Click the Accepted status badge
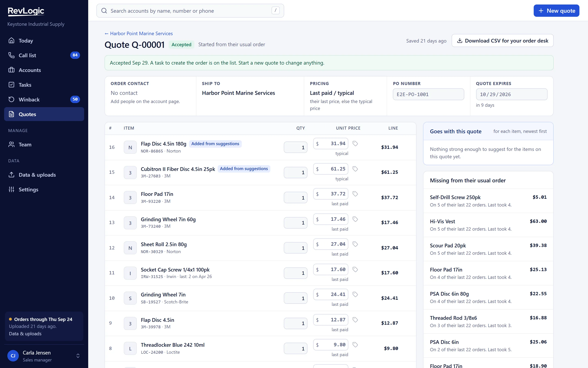Viewport: 588px width, 368px height. [x=181, y=45]
